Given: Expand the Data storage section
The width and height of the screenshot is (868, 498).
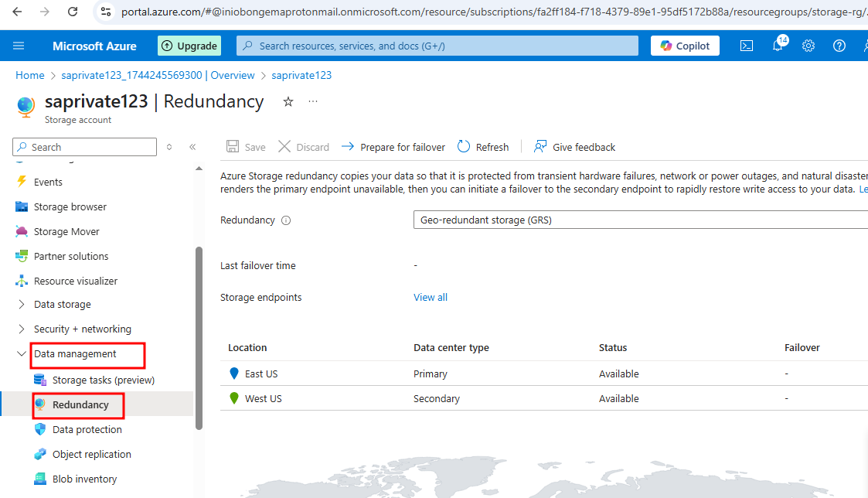Looking at the screenshot, I should coord(21,305).
